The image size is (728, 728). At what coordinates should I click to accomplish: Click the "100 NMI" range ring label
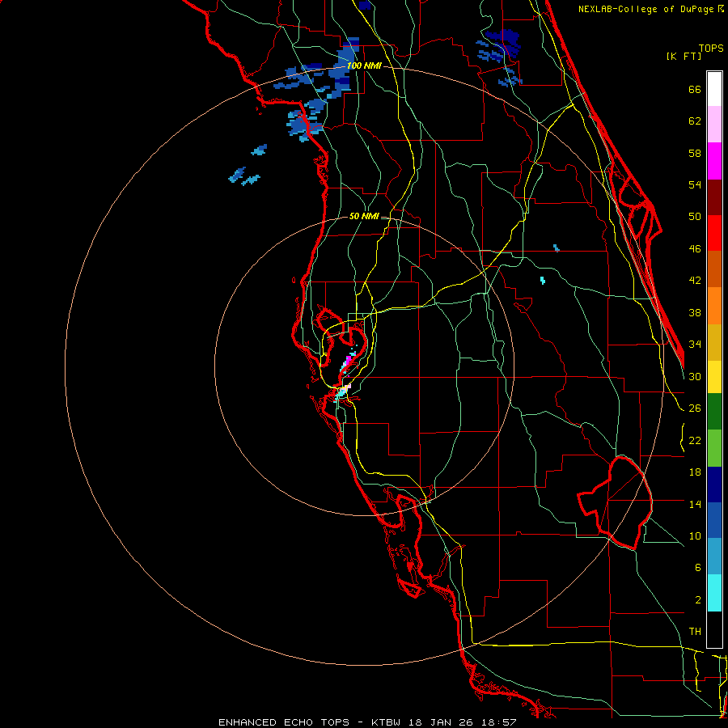click(x=364, y=66)
